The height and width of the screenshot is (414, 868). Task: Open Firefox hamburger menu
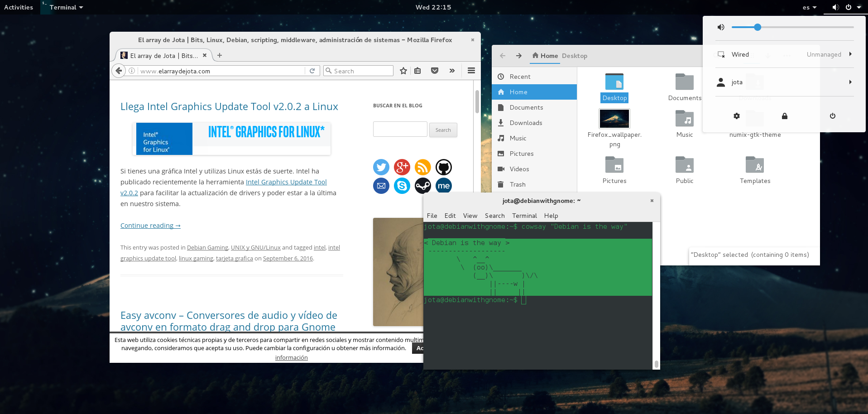[x=471, y=71]
